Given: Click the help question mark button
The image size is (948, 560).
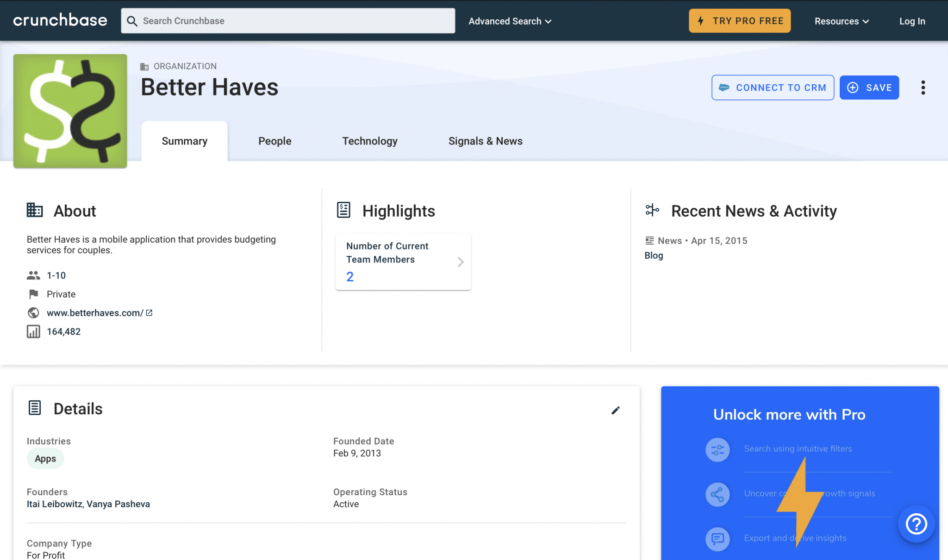Looking at the screenshot, I should click(x=917, y=524).
